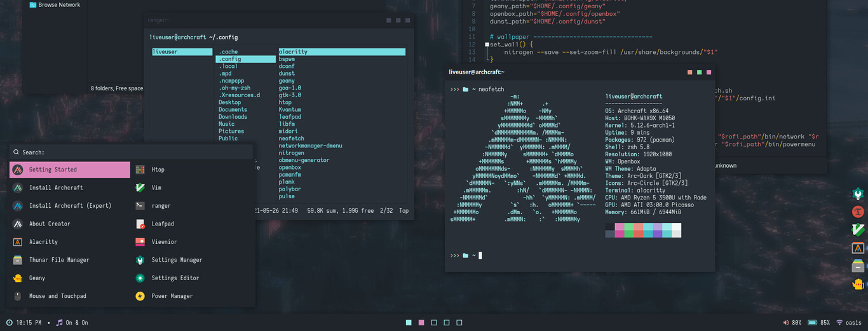The width and height of the screenshot is (868, 331).
Task: Switch to the first workspace indicator
Action: point(409,323)
